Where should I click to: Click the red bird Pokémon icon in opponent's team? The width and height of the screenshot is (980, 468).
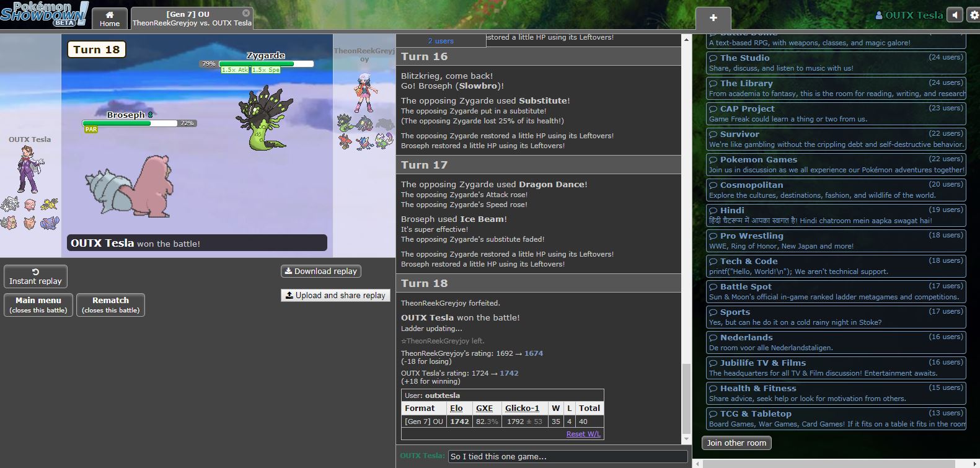click(x=345, y=142)
